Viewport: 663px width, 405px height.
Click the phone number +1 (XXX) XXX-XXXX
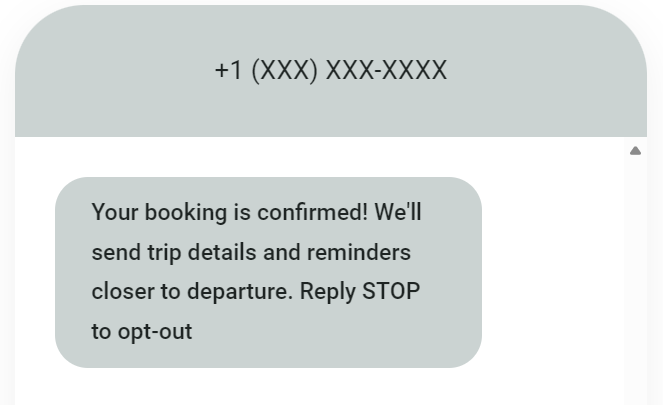pyautogui.click(x=331, y=71)
